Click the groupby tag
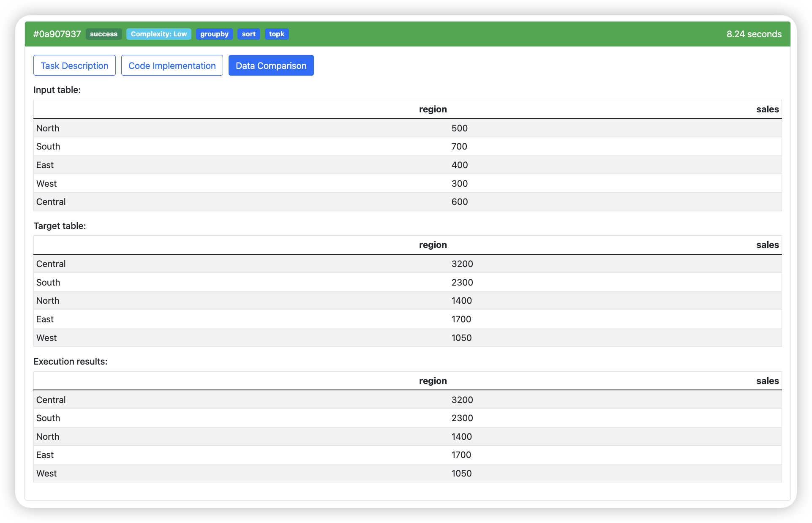The width and height of the screenshot is (812, 523). click(x=214, y=34)
